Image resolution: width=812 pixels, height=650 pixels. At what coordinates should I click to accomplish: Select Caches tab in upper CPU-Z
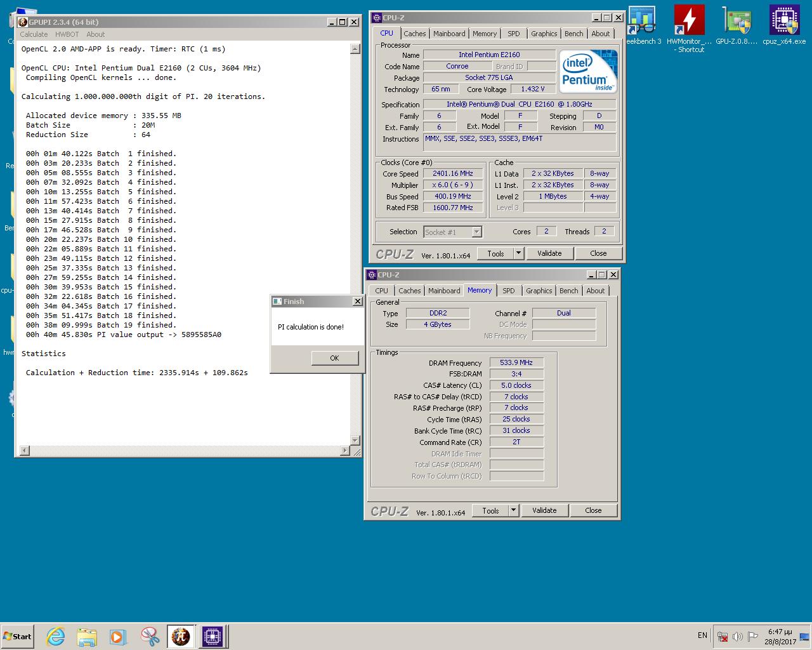tap(415, 34)
